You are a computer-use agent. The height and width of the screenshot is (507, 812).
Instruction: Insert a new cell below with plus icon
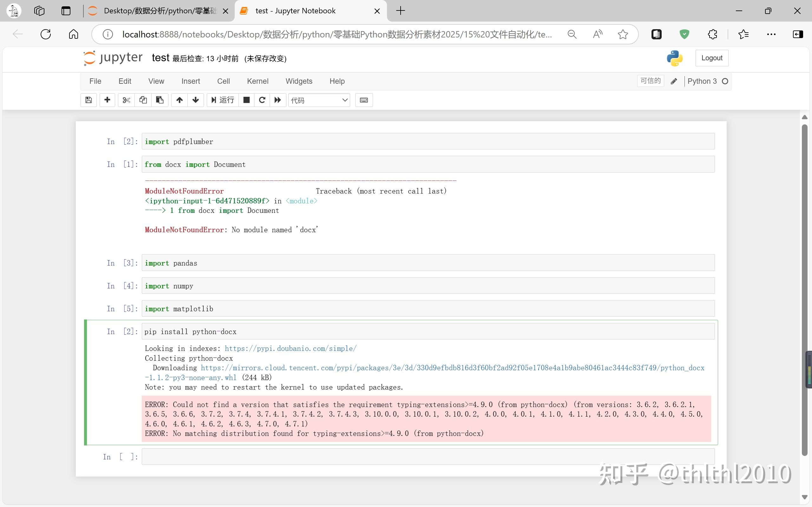coord(107,100)
